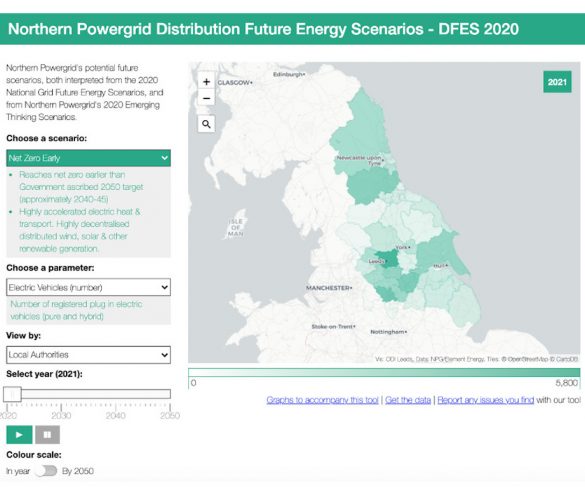Zoom in on the map

[206, 82]
